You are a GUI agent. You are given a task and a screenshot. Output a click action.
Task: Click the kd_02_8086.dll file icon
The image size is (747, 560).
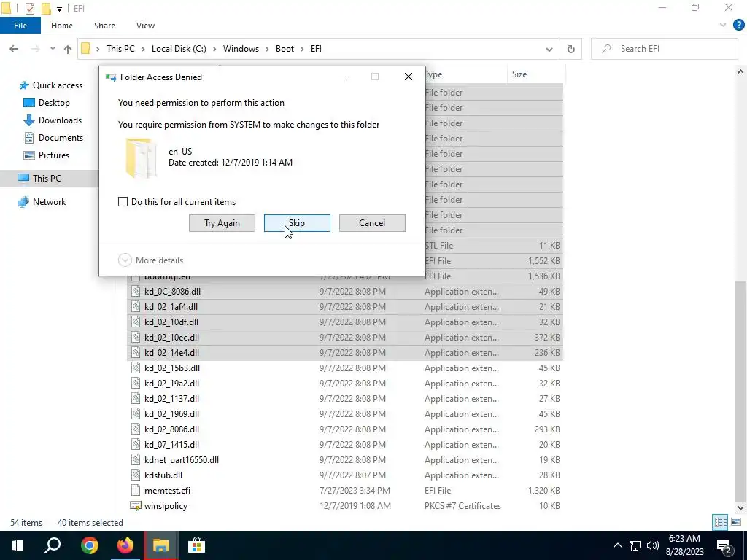[136, 429]
